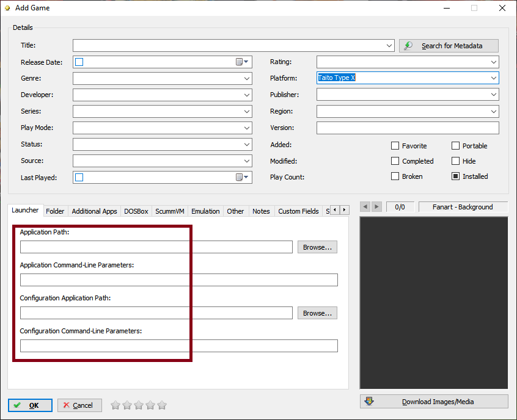Browse for the Application Path
This screenshot has height=420, width=517.
(x=317, y=247)
